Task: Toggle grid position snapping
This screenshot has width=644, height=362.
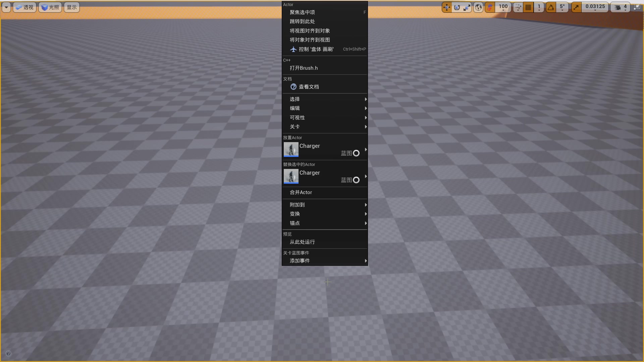Action: point(528,7)
